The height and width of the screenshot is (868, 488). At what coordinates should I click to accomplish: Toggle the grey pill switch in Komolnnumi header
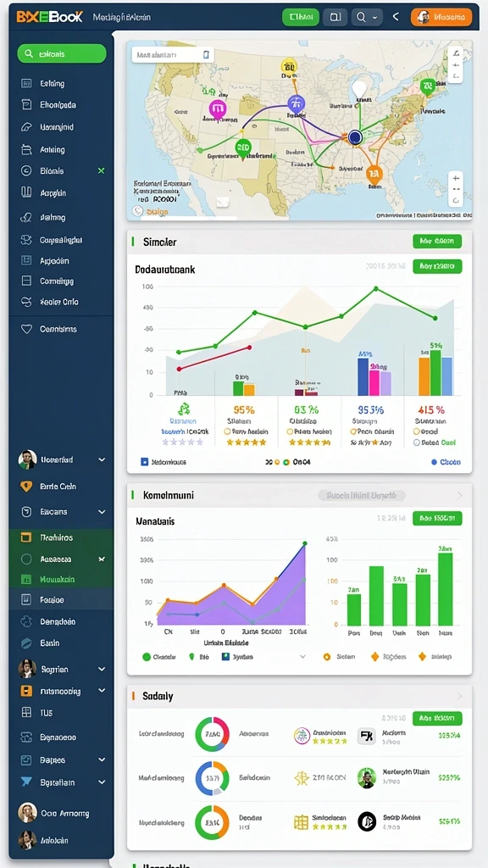pos(362,495)
